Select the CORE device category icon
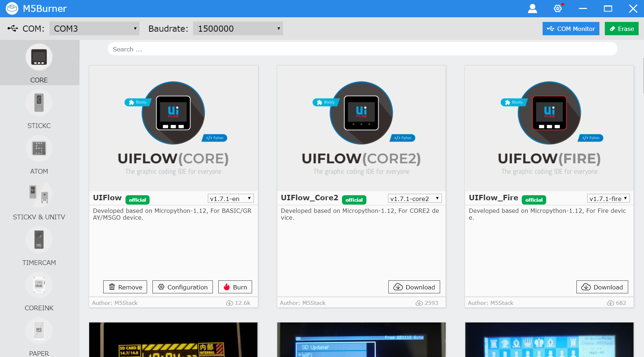Image resolution: width=644 pixels, height=357 pixels. [39, 57]
